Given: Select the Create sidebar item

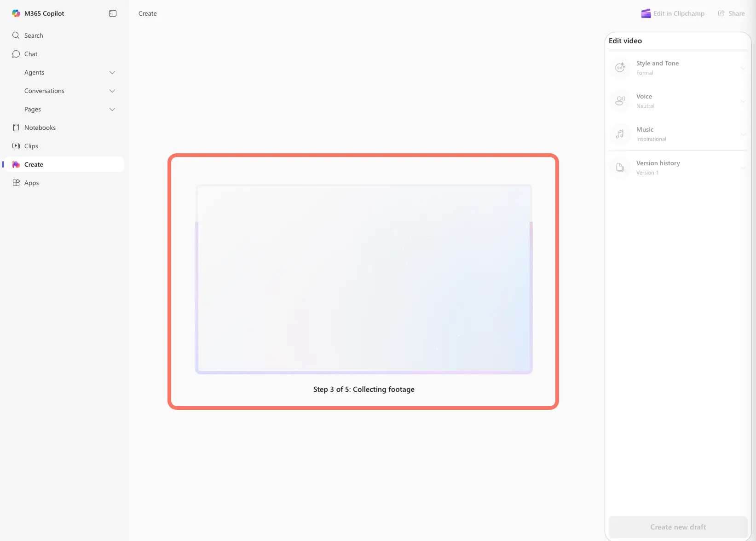Looking at the screenshot, I should click(x=64, y=164).
